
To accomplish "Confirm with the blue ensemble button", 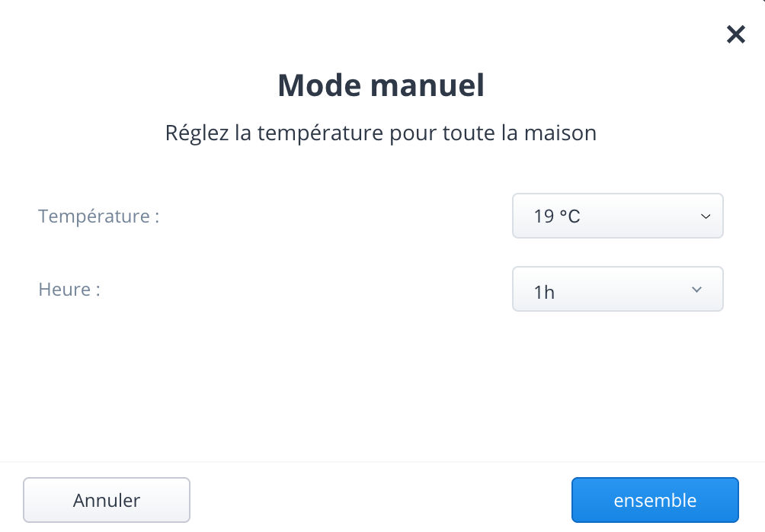I will pyautogui.click(x=655, y=500).
